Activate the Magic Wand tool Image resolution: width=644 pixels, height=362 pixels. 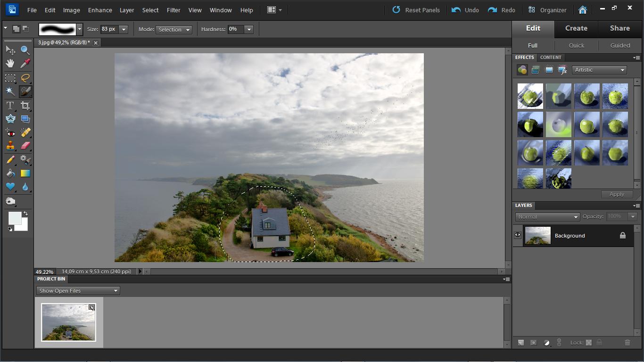(10, 91)
